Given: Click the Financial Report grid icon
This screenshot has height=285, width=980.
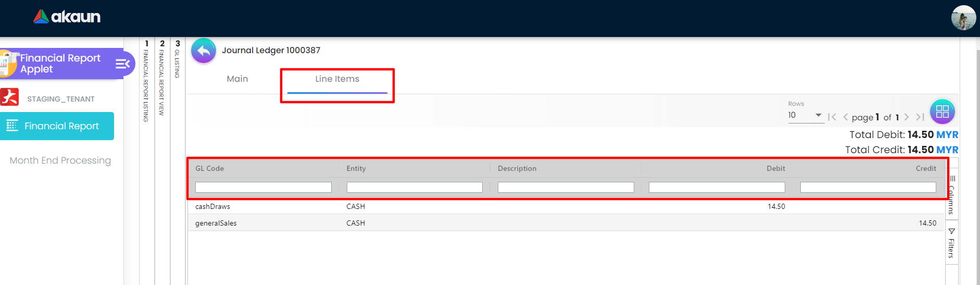Looking at the screenshot, I should [x=12, y=126].
